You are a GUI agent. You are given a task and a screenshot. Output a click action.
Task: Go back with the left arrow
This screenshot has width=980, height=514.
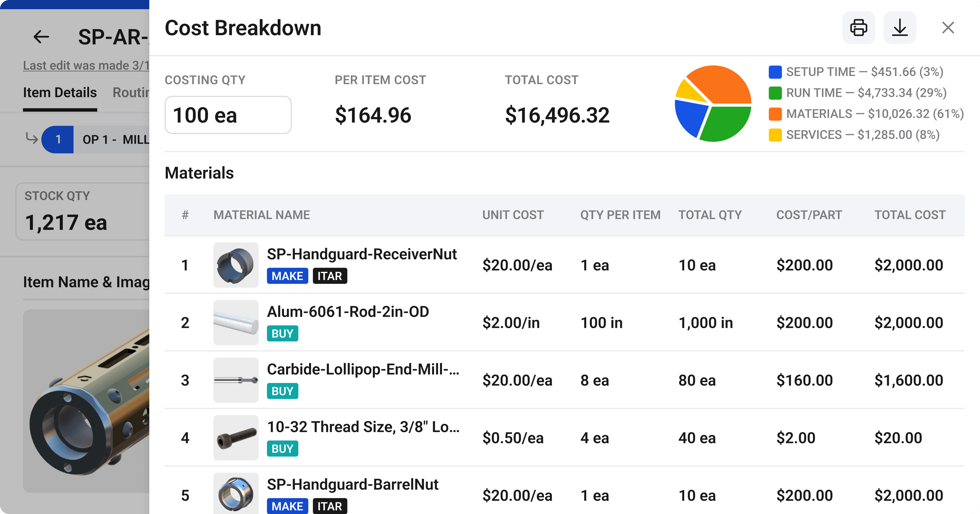coord(41,37)
